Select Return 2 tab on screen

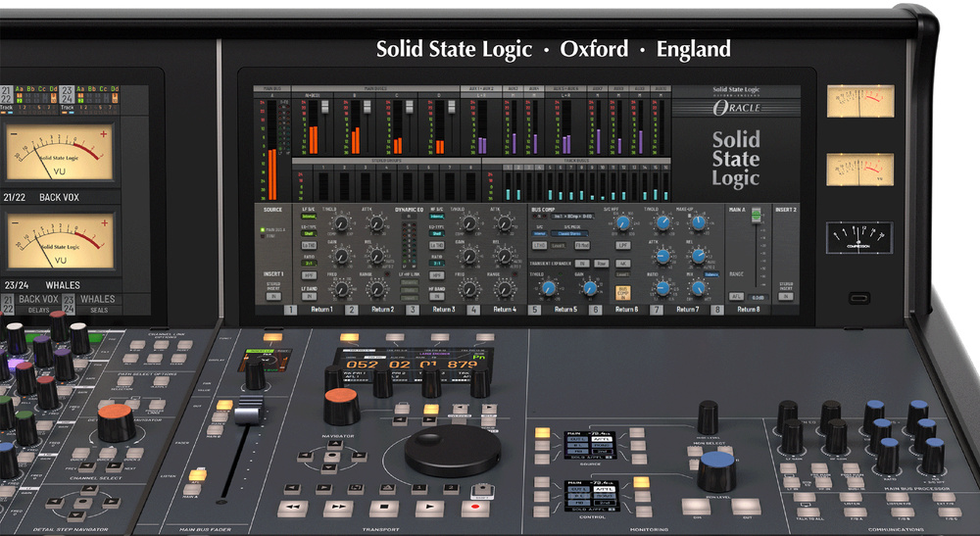coord(382,310)
